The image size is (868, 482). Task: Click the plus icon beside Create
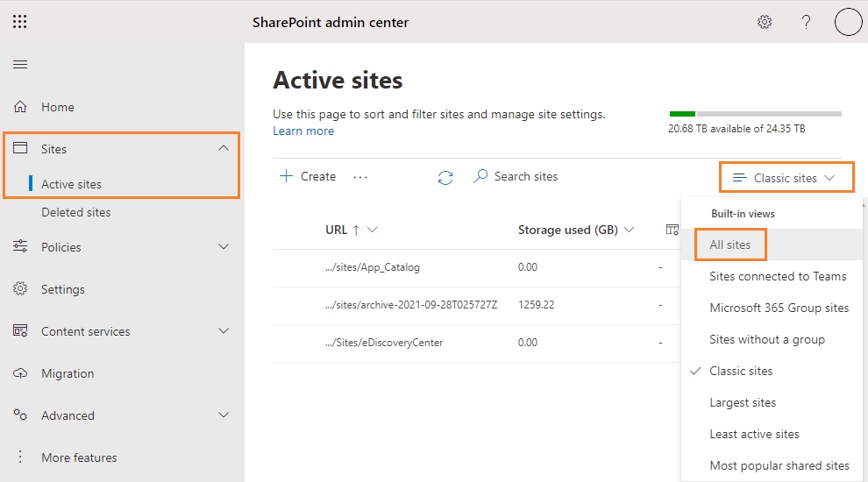pyautogui.click(x=286, y=176)
